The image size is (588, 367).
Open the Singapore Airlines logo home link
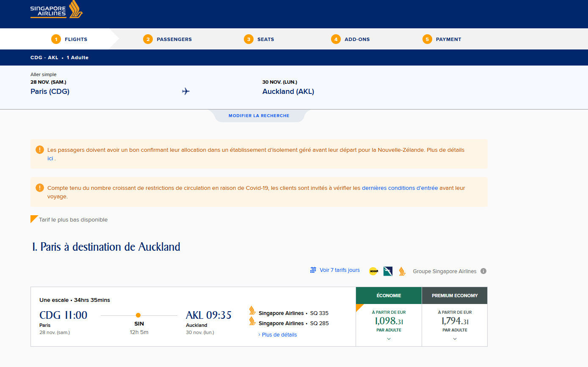56,9
